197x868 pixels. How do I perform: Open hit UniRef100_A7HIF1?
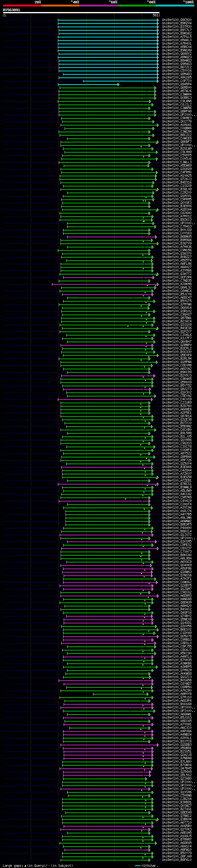[x=177, y=579]
